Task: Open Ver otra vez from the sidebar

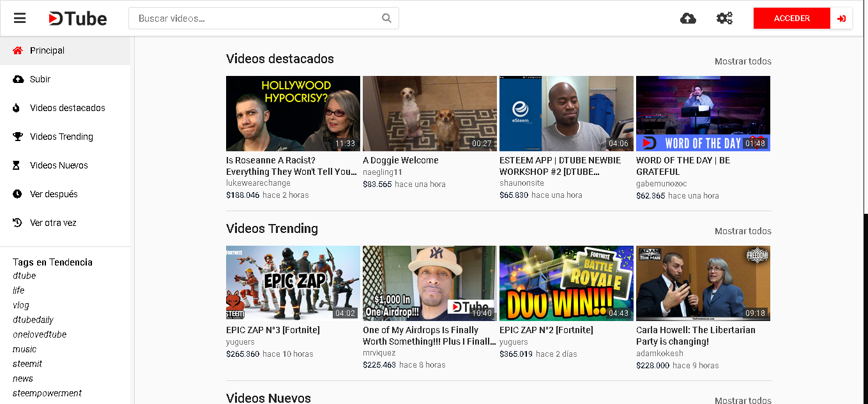Action: click(x=65, y=223)
